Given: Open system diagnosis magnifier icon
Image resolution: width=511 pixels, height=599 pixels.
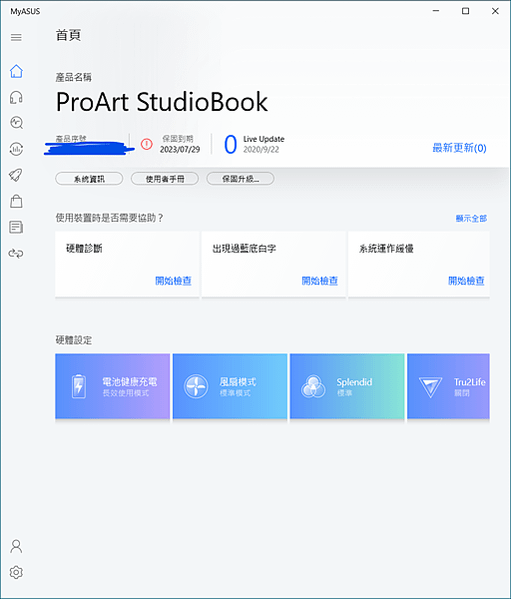Looking at the screenshot, I should pos(16,123).
